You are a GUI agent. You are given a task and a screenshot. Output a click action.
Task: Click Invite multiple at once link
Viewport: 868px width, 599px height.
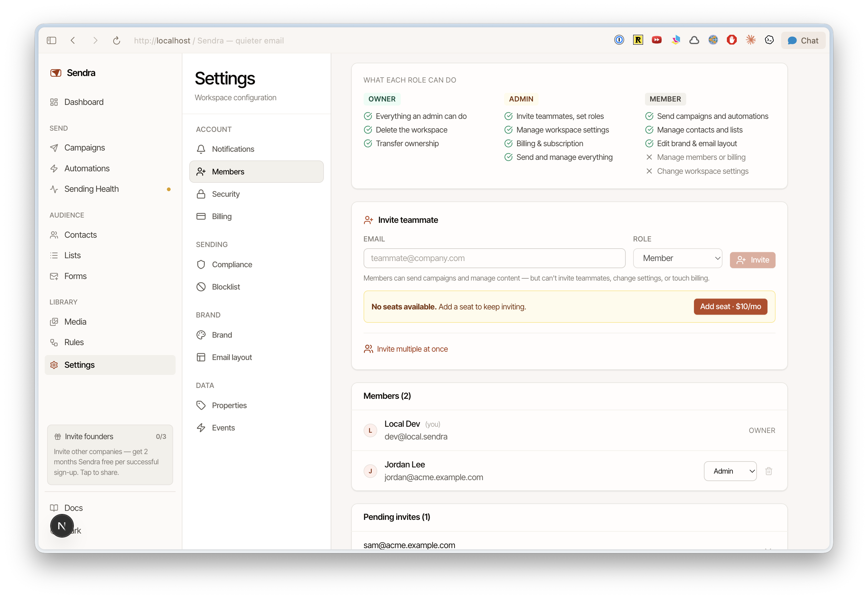click(x=406, y=349)
